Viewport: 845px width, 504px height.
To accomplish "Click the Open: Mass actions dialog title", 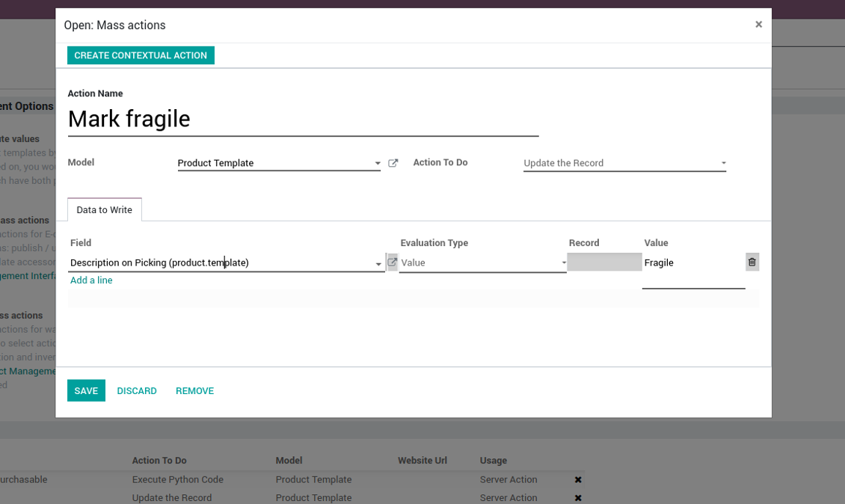I will coord(115,25).
